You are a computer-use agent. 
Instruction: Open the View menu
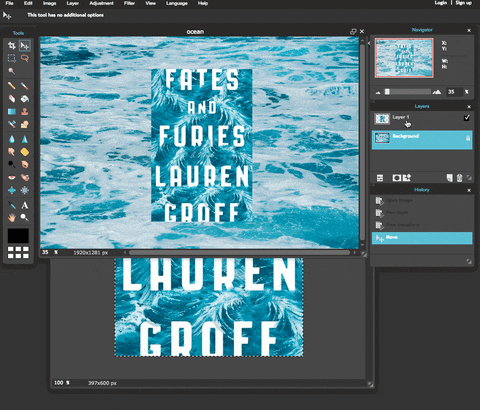pos(150,3)
